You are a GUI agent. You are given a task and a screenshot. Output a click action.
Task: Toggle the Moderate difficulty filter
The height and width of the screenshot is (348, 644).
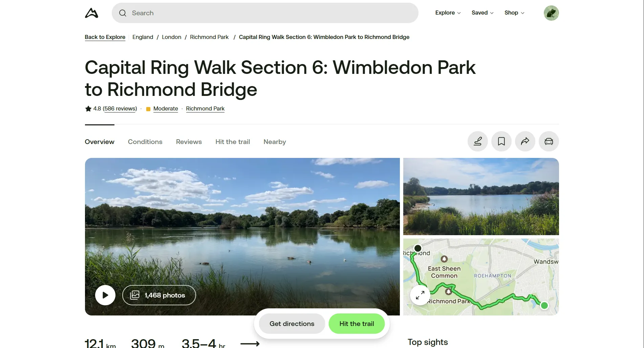pos(166,108)
